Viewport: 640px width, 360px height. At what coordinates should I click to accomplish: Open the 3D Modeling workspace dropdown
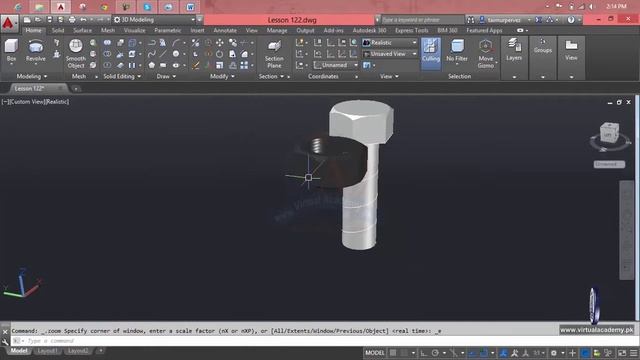[x=154, y=20]
